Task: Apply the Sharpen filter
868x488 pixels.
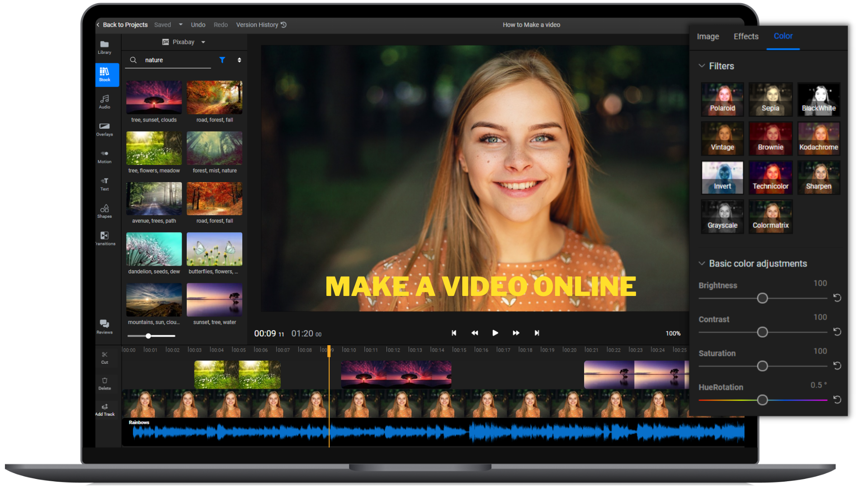Action: [819, 178]
